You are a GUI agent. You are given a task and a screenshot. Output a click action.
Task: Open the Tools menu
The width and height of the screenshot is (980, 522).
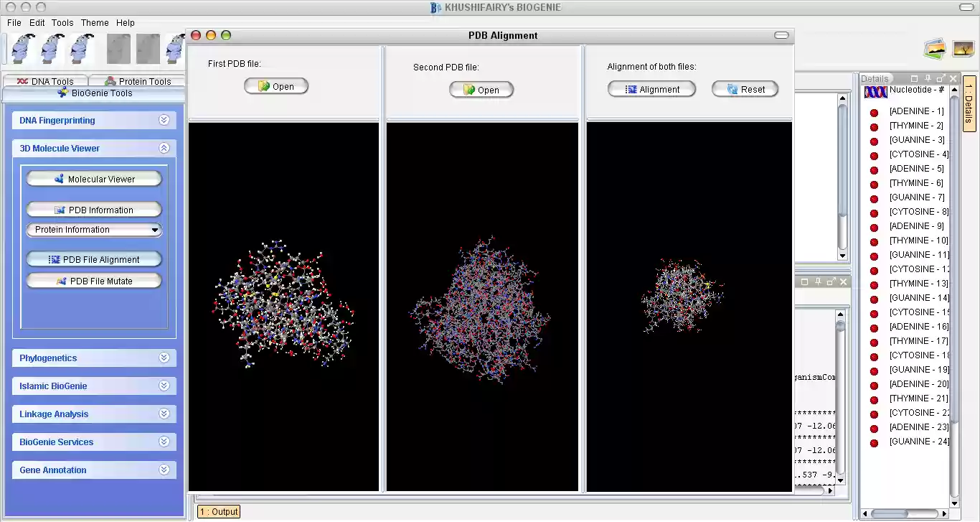click(x=62, y=22)
